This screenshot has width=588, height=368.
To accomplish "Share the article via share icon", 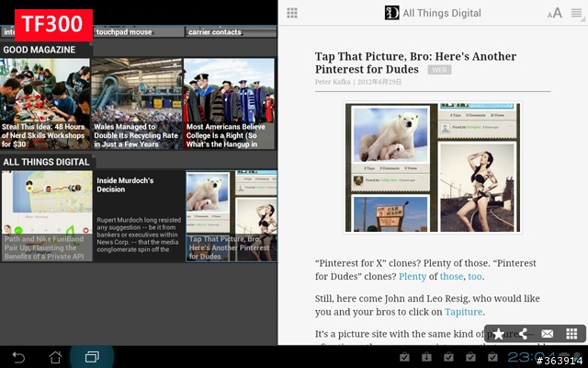I will coord(524,333).
